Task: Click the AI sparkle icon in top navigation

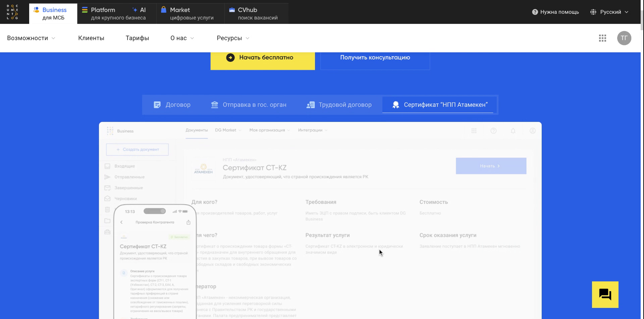Action: [x=134, y=10]
